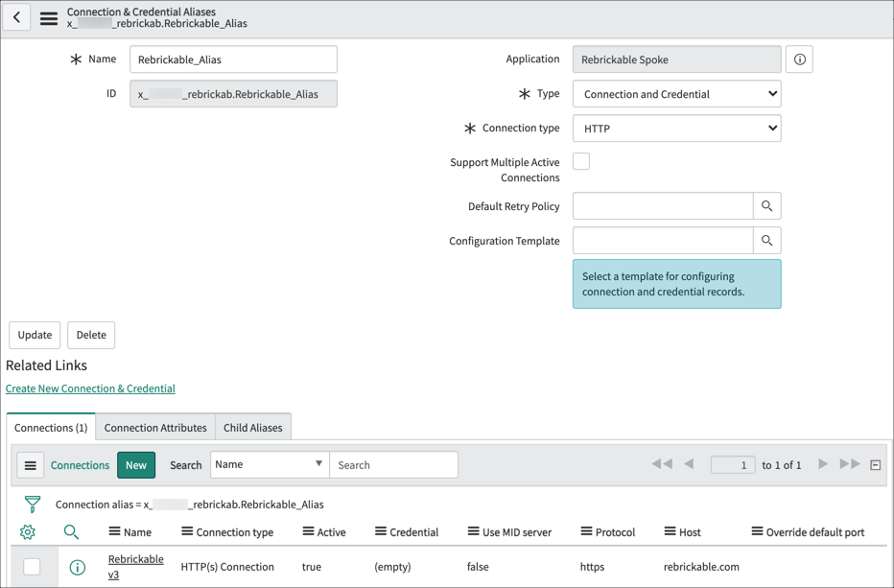This screenshot has width=894, height=588.
Task: Go to previous page of Connections
Action: coord(689,464)
